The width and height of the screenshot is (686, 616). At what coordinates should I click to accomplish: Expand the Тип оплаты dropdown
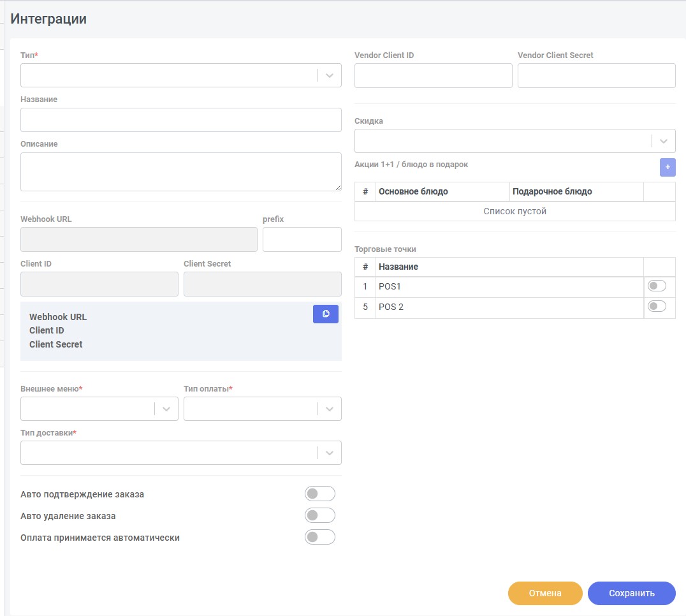pyautogui.click(x=263, y=409)
